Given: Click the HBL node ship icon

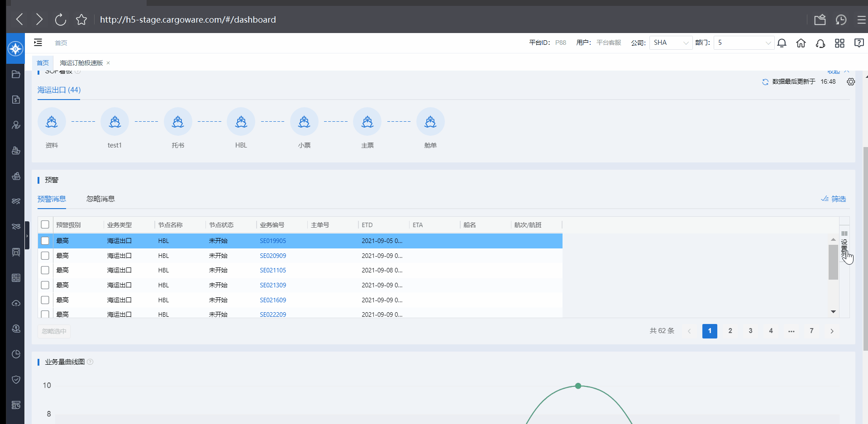Looking at the screenshot, I should click(x=241, y=122).
